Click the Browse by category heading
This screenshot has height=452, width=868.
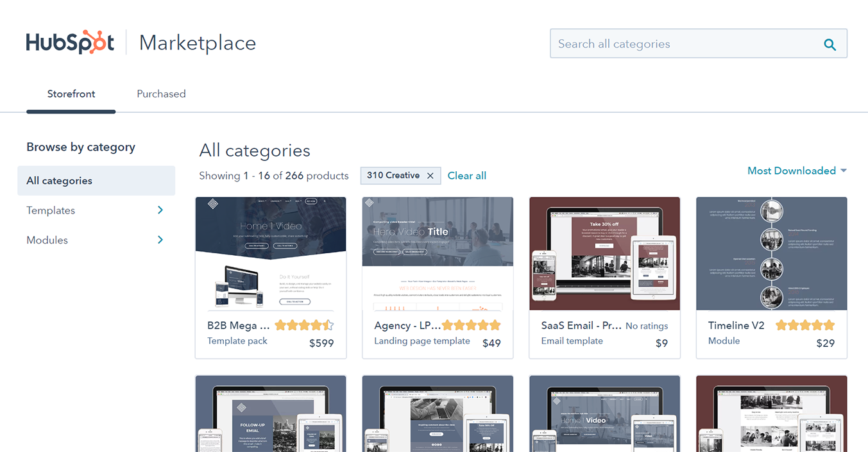point(81,147)
